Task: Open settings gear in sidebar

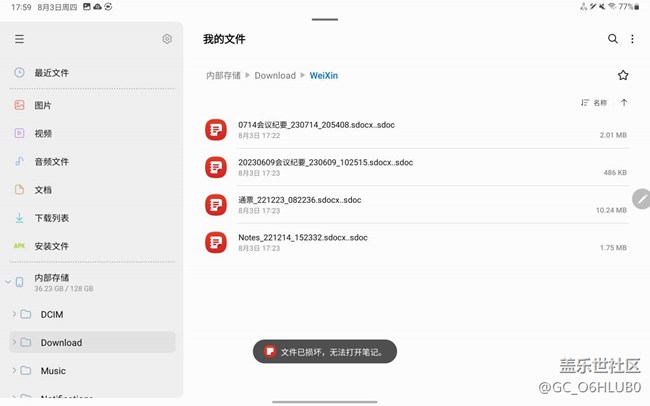Action: (167, 39)
